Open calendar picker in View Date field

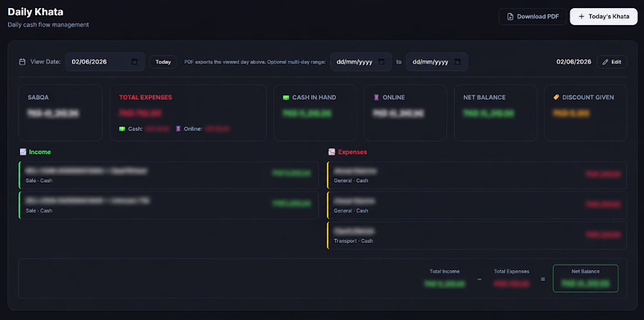pyautogui.click(x=134, y=62)
